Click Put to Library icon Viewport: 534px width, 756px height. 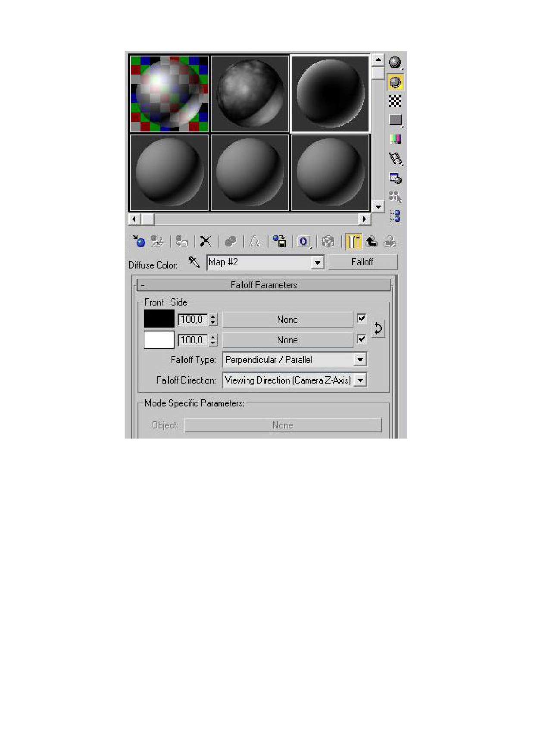[279, 241]
